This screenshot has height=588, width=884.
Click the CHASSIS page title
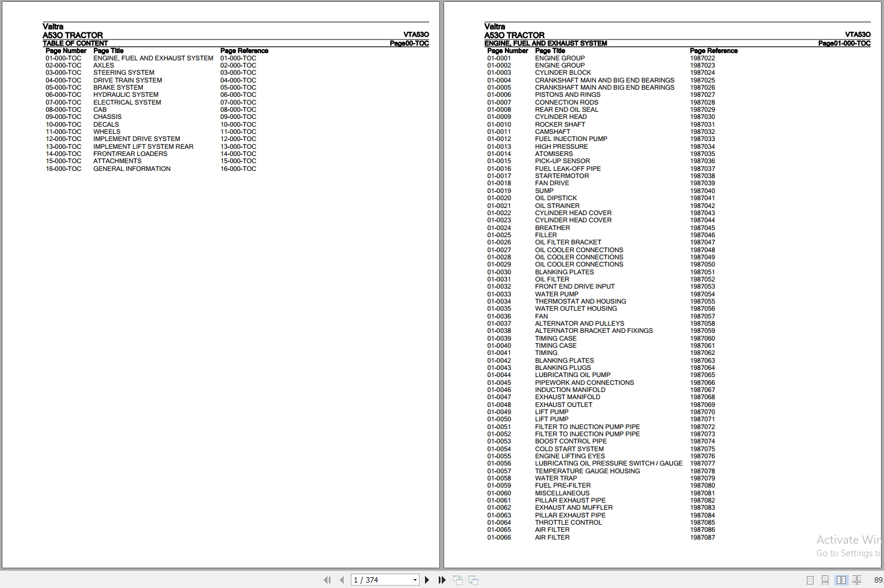coord(107,117)
